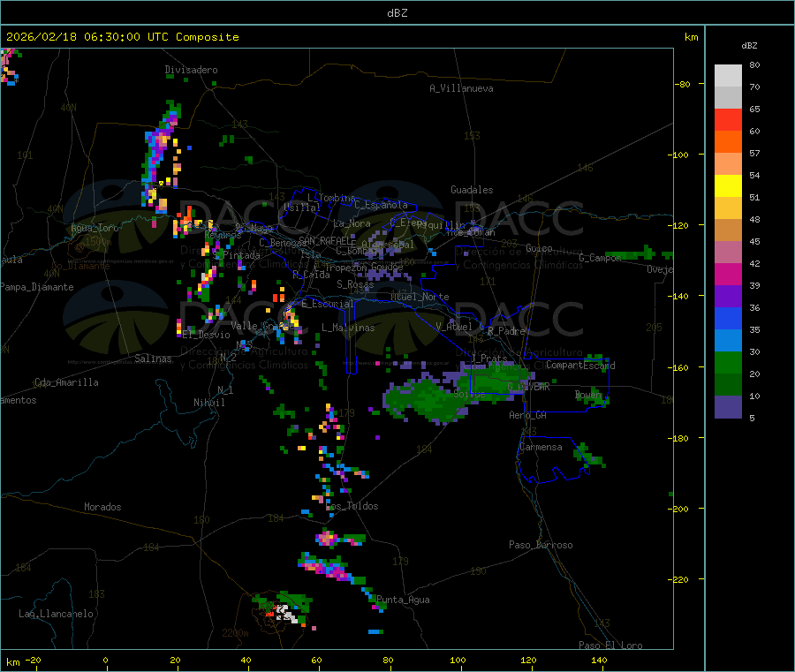Click the light blue 30-35 dBZ legend swatch
Screen dimensions: 795x672
tap(728, 341)
